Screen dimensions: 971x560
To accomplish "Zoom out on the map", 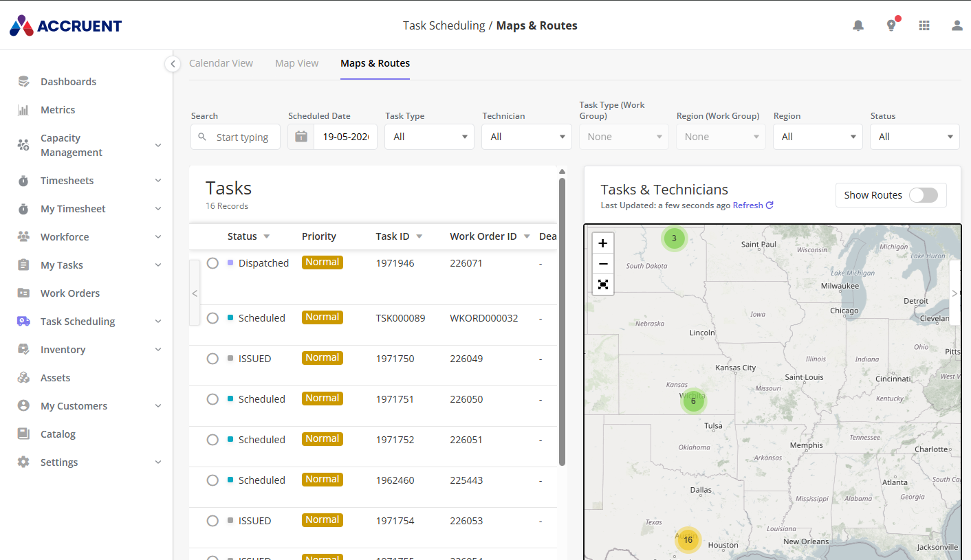I will point(603,264).
